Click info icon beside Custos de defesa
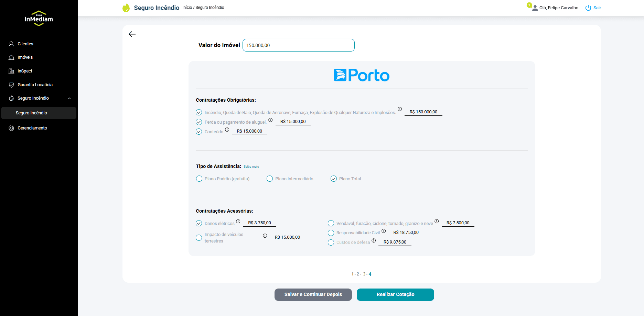Image resolution: width=644 pixels, height=316 pixels. click(374, 240)
